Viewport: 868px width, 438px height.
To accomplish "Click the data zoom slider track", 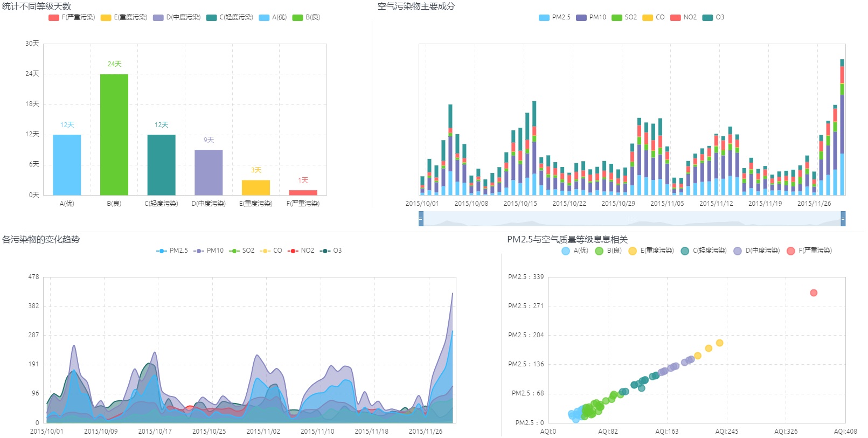I will coord(632,219).
